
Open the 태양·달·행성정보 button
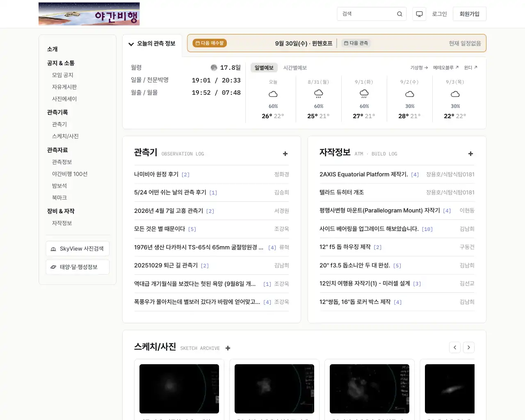(78, 267)
